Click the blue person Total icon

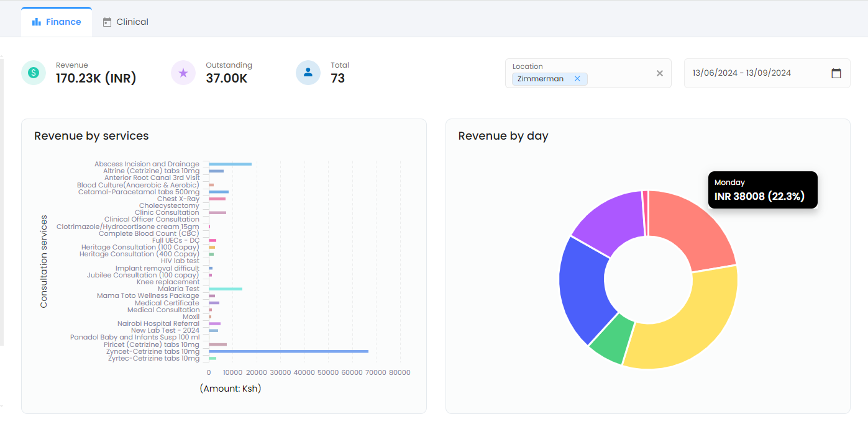pyautogui.click(x=308, y=73)
